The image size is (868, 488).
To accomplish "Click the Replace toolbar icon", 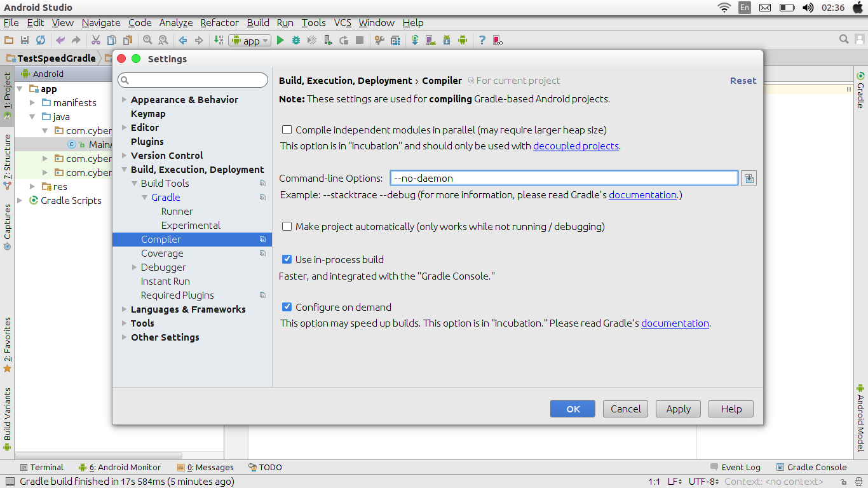I will click(163, 40).
